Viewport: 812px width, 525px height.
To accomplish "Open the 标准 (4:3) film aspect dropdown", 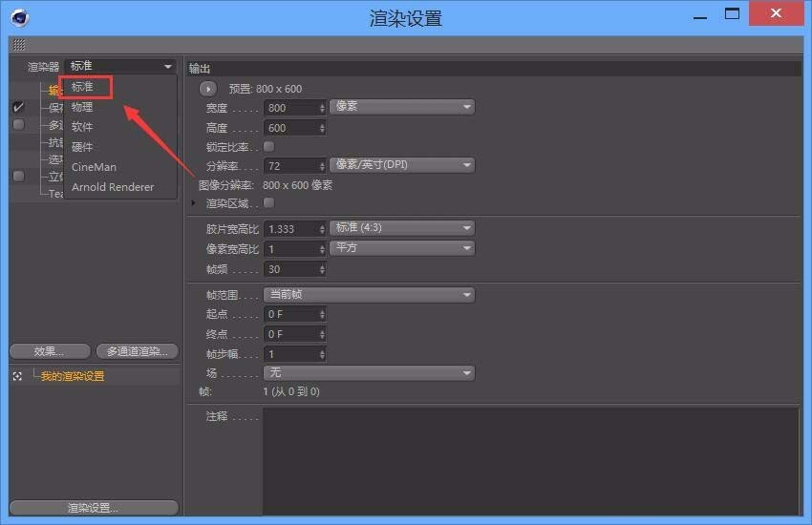I will click(402, 228).
